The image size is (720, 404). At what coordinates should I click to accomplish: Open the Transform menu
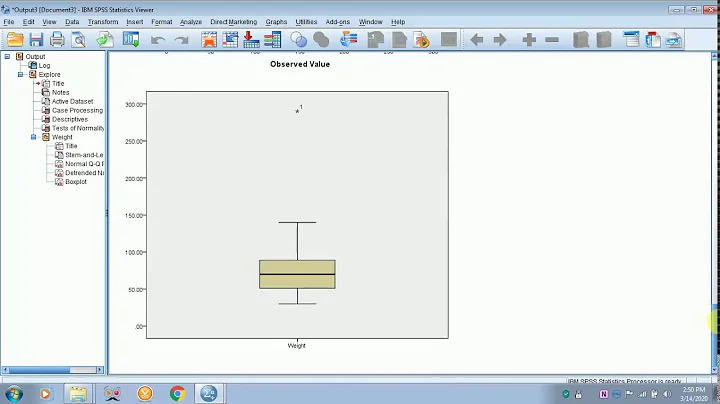(103, 22)
